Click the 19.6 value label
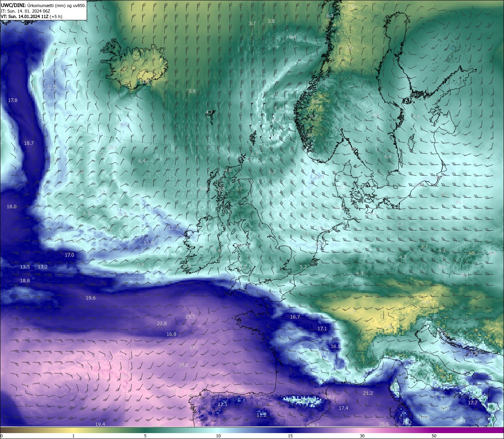Screen dimensions: 504x439 pyautogui.click(x=91, y=298)
